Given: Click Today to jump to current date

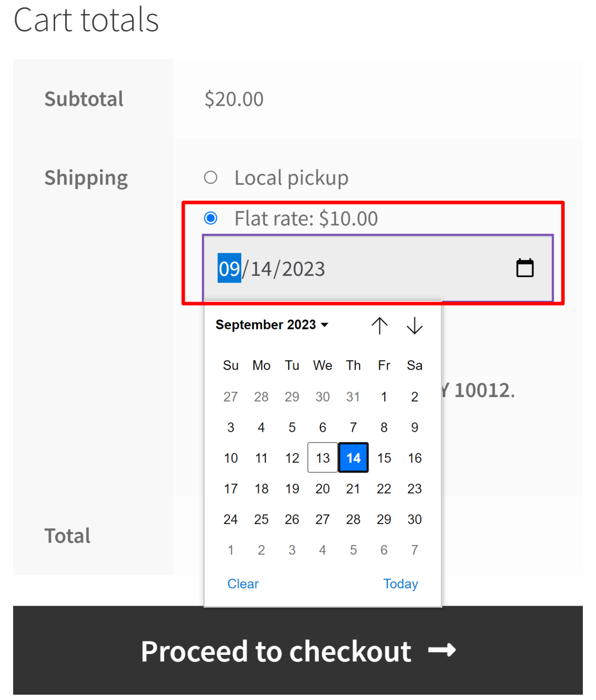Looking at the screenshot, I should tap(400, 583).
